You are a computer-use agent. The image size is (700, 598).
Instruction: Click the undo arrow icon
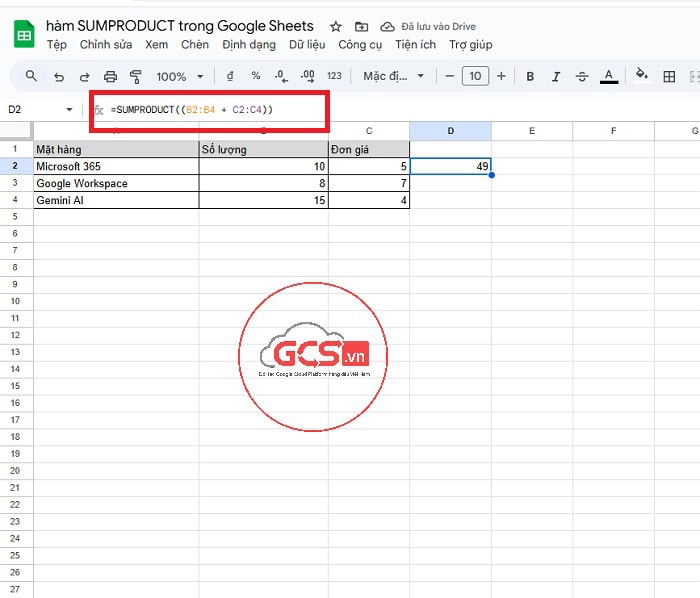(58, 76)
